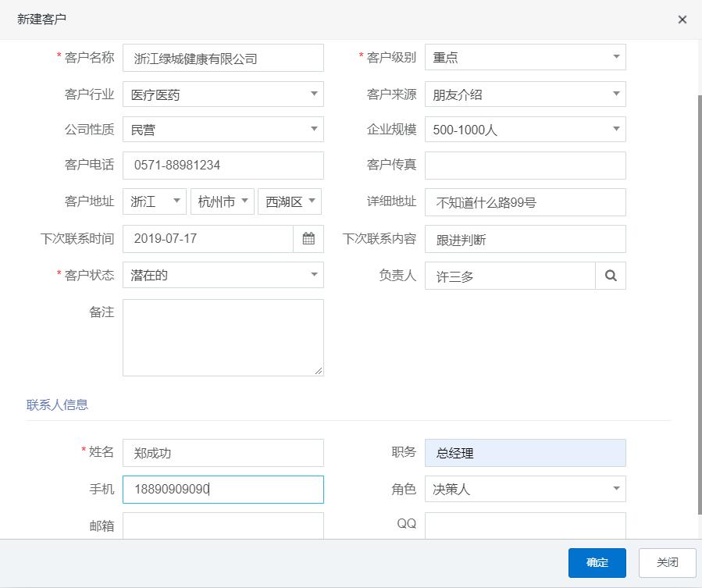Expand the 客户状态 dropdown

click(x=223, y=275)
